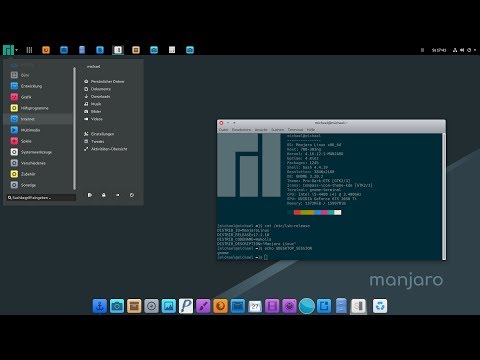The image size is (480, 360).
Task: Open the blue file cabinet in dock
Action: click(x=341, y=306)
